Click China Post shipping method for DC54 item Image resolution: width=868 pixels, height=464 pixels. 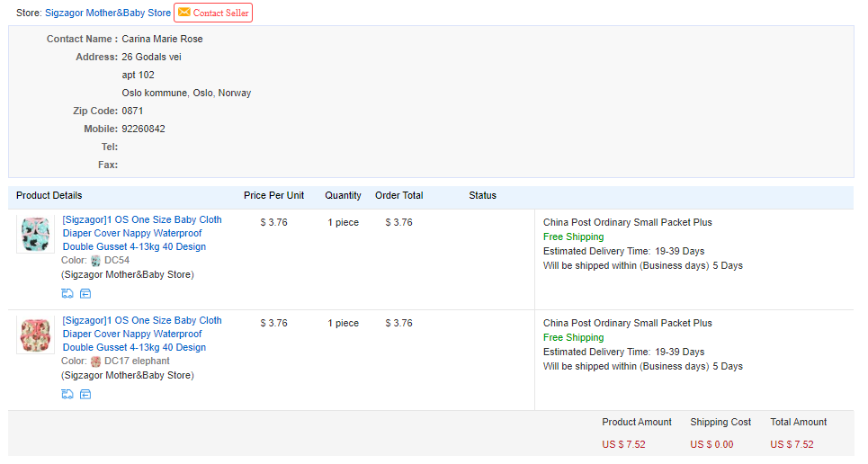[x=628, y=222]
